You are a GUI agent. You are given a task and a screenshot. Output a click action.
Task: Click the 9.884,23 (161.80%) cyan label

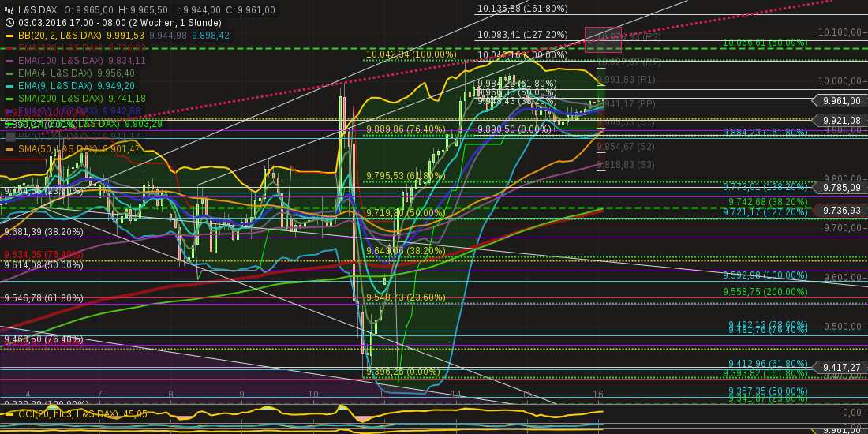(x=765, y=133)
